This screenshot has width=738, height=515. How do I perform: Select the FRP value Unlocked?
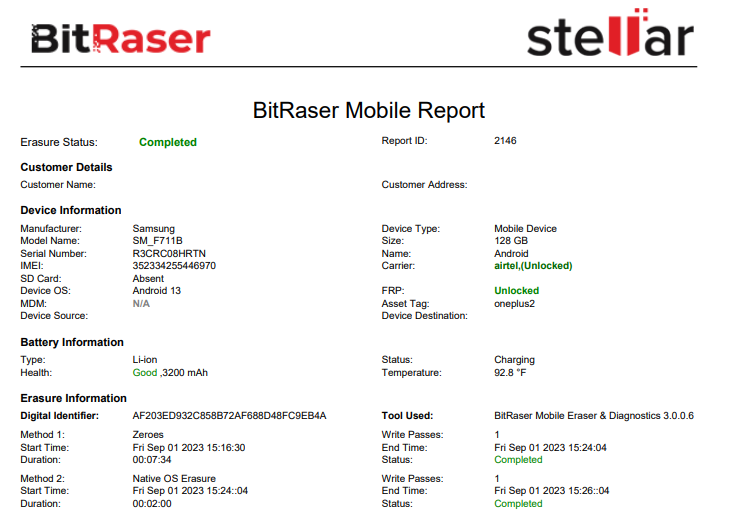point(516,291)
